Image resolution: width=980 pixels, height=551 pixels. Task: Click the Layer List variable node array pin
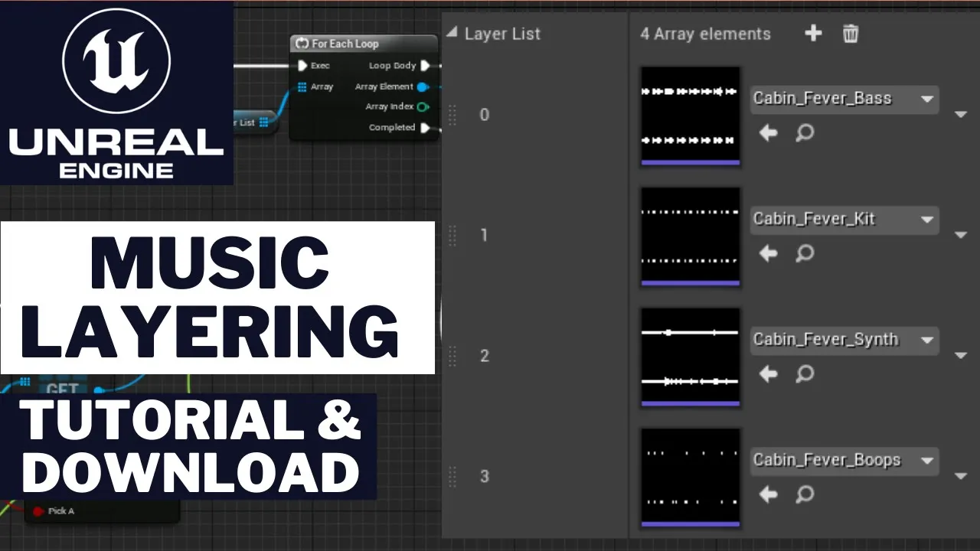(x=264, y=122)
